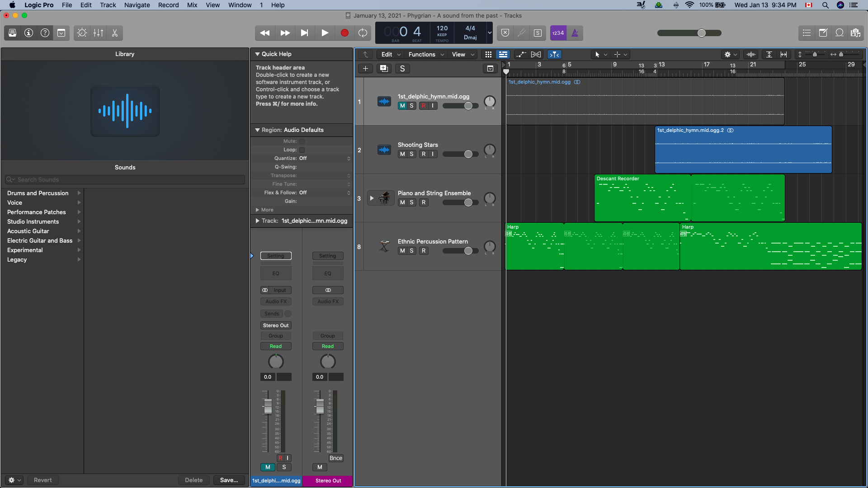This screenshot has width=868, height=488.
Task: Click the Stereo Out output button
Action: point(276,325)
